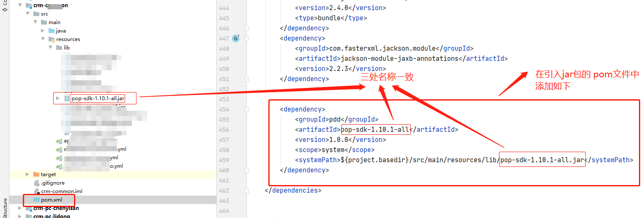Image resolution: width=644 pixels, height=218 pixels.
Task: Collapse the resources folder arrow
Action: tap(43, 39)
